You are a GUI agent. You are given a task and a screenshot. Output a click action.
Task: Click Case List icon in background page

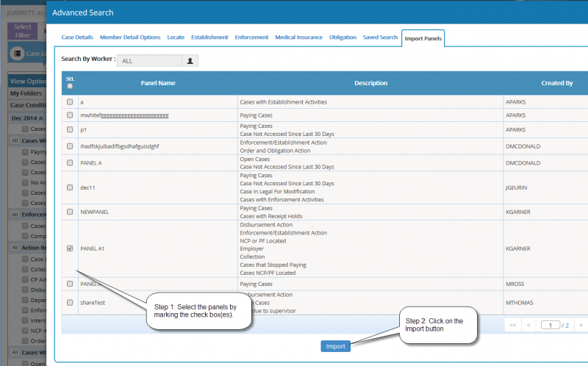click(x=17, y=54)
